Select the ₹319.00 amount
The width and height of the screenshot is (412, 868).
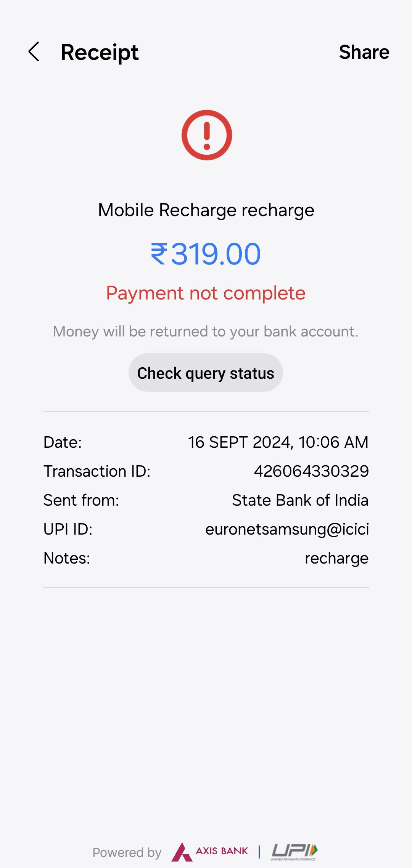[206, 254]
